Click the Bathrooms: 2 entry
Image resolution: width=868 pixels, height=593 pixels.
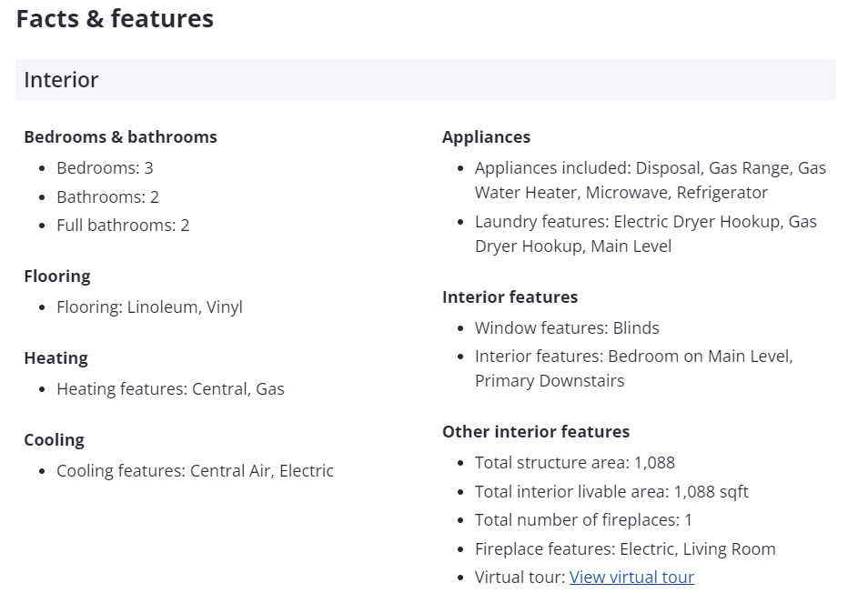coord(107,197)
